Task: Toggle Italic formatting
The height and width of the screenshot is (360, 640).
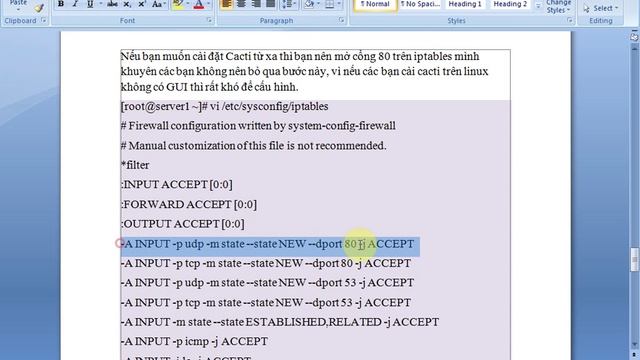Action: pyautogui.click(x=75, y=4)
